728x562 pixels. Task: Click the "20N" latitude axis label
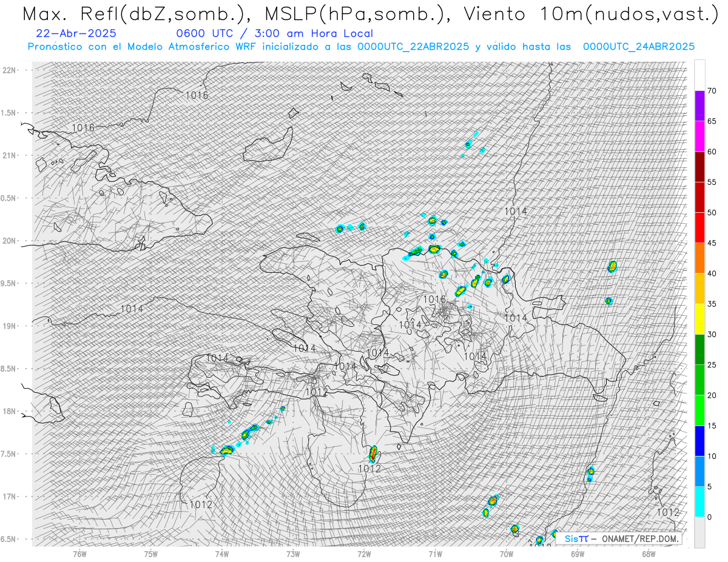[x=10, y=241]
